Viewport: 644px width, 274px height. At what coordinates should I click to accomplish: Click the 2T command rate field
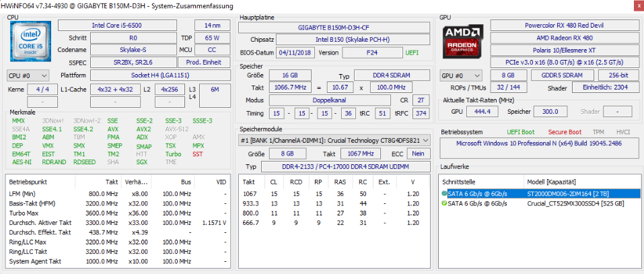(420, 100)
